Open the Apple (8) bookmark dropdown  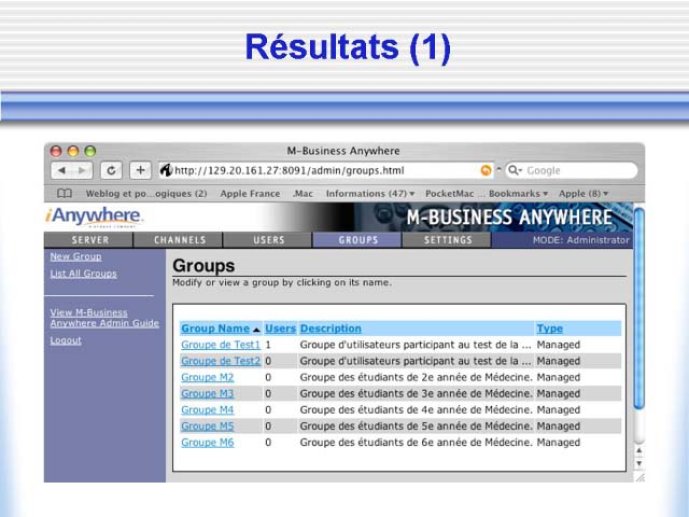[583, 193]
